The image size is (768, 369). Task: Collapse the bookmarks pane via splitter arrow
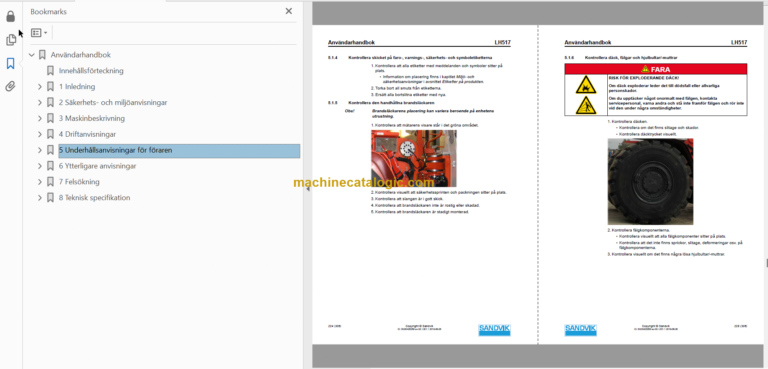tap(308, 188)
